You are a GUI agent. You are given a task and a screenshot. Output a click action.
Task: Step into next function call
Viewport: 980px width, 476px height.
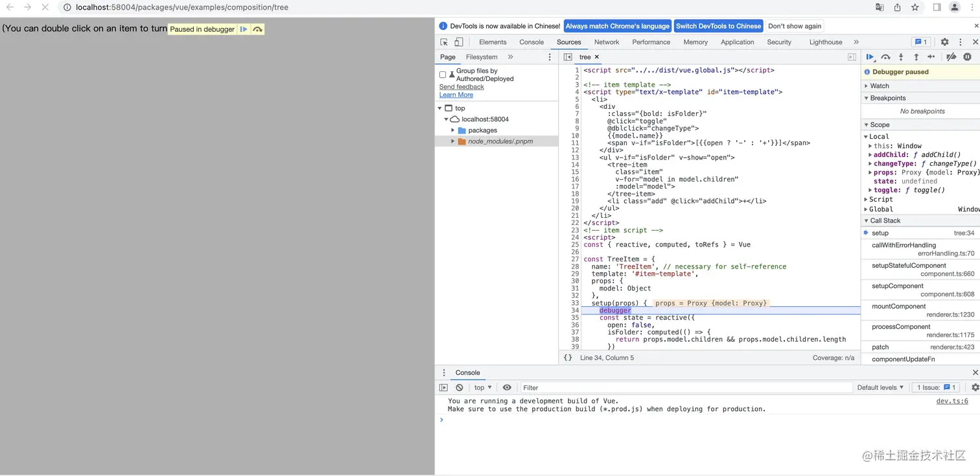click(901, 57)
